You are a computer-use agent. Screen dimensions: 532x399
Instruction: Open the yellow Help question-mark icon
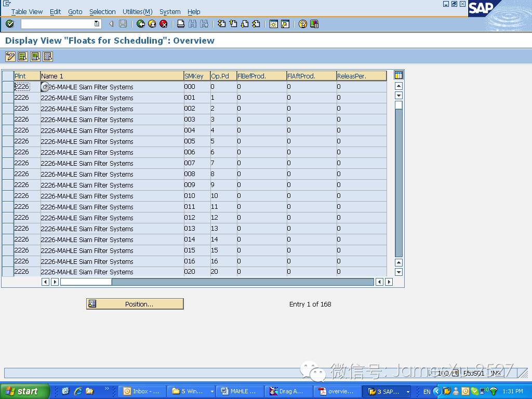[x=303, y=24]
